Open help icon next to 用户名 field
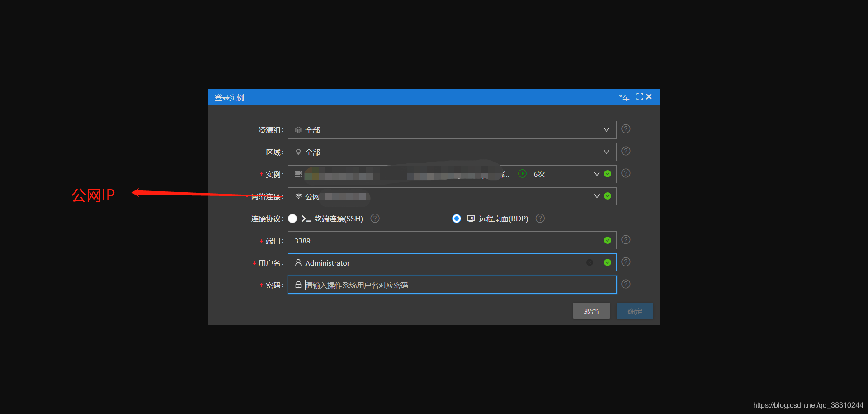Viewport: 868px width, 414px height. tap(626, 262)
